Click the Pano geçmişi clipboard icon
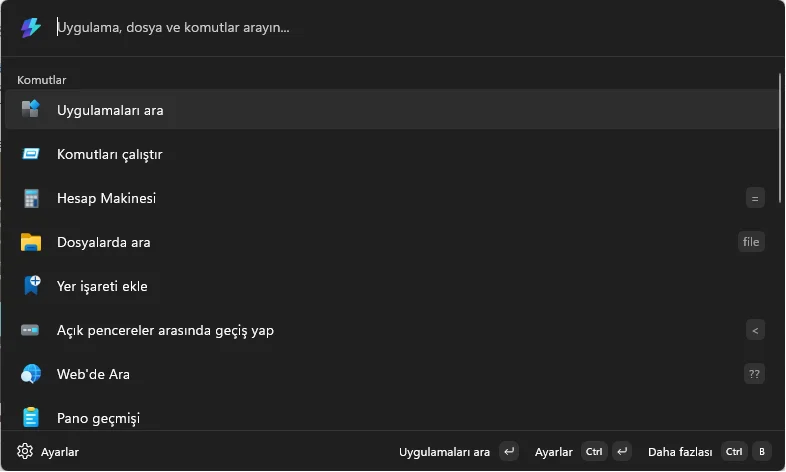This screenshot has height=472, width=786. coord(31,417)
